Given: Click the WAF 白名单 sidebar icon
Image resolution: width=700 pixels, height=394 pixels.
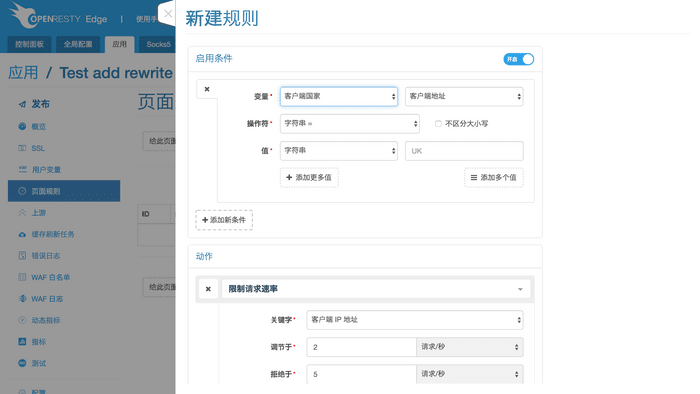Looking at the screenshot, I should click(x=22, y=277).
